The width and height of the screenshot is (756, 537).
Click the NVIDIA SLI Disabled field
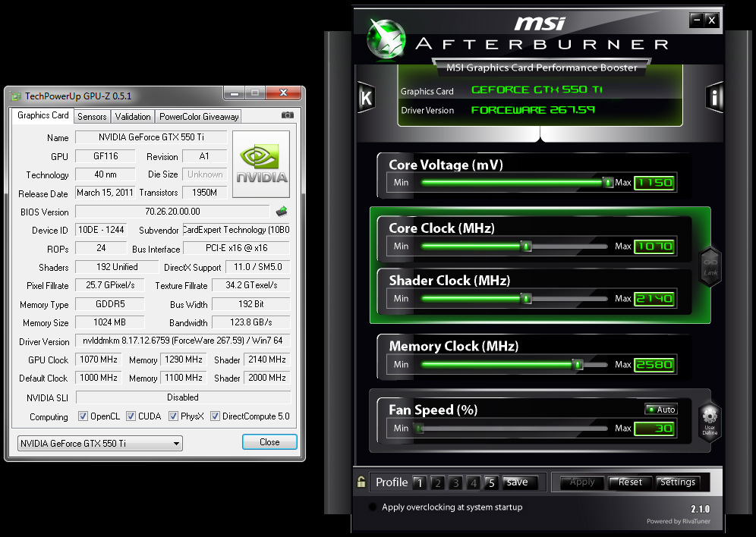coord(183,397)
